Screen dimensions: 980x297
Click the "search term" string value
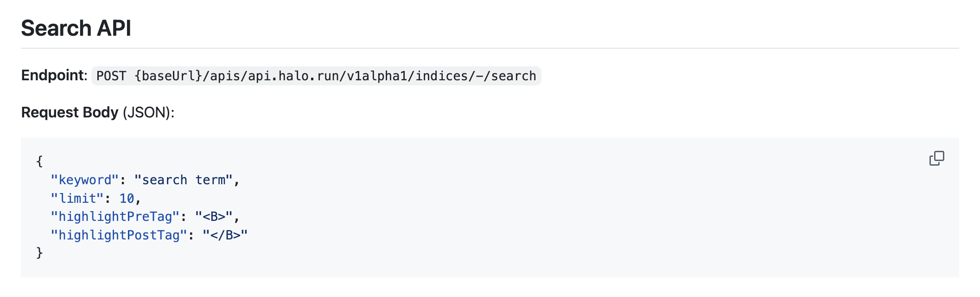pyautogui.click(x=184, y=180)
